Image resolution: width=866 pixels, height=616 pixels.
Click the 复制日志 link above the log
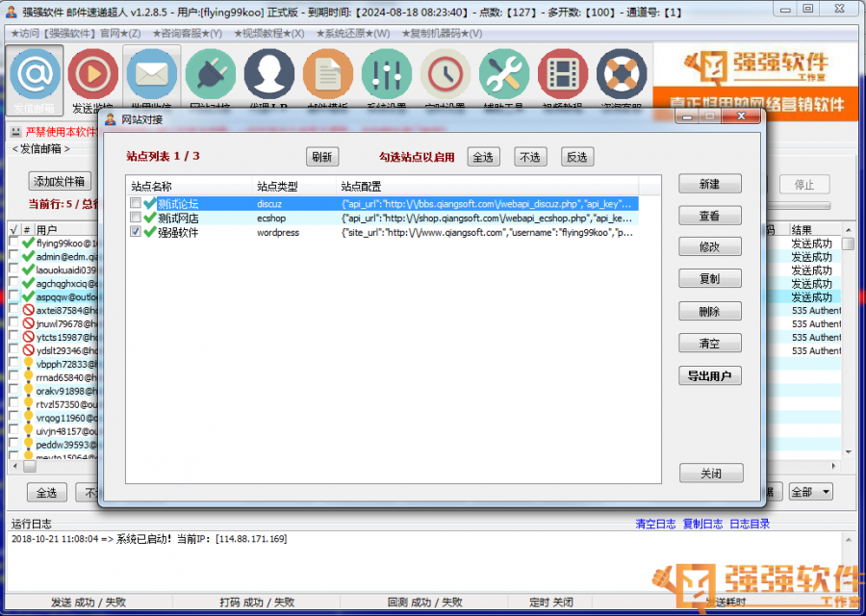[x=702, y=524]
